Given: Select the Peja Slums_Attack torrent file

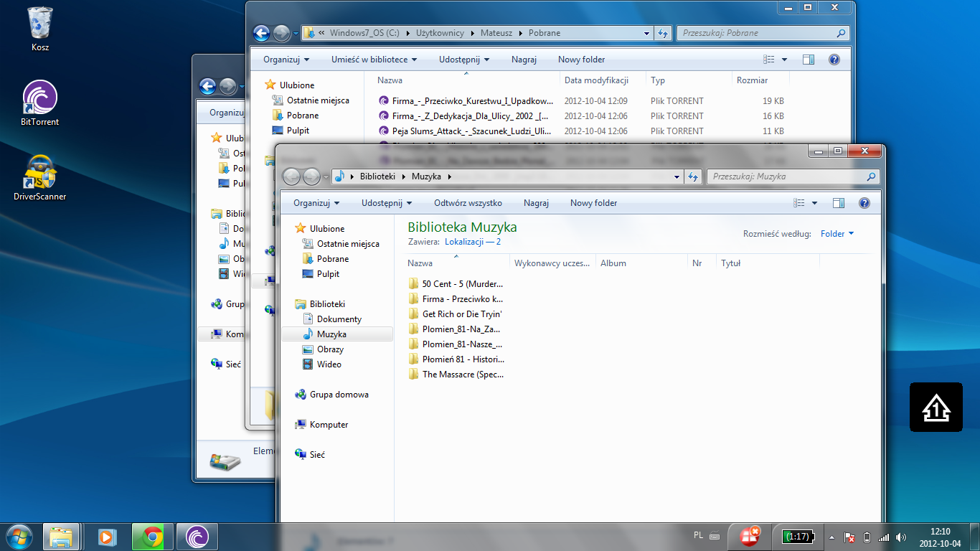Looking at the screenshot, I should point(466,131).
